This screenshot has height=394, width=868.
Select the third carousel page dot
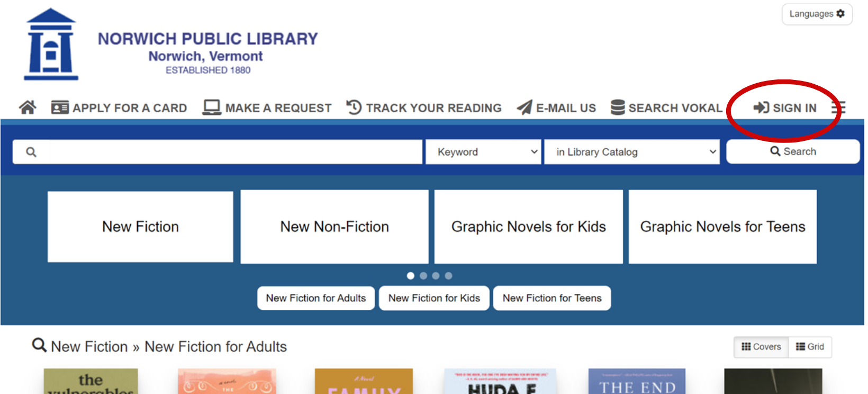click(x=436, y=275)
